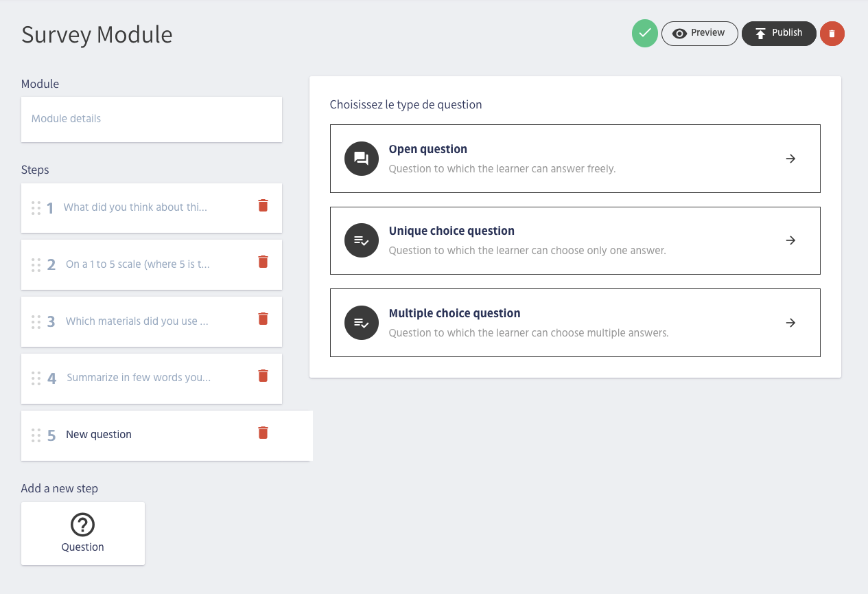The image size is (868, 594).
Task: Click the green checkmark save icon
Action: click(x=644, y=33)
